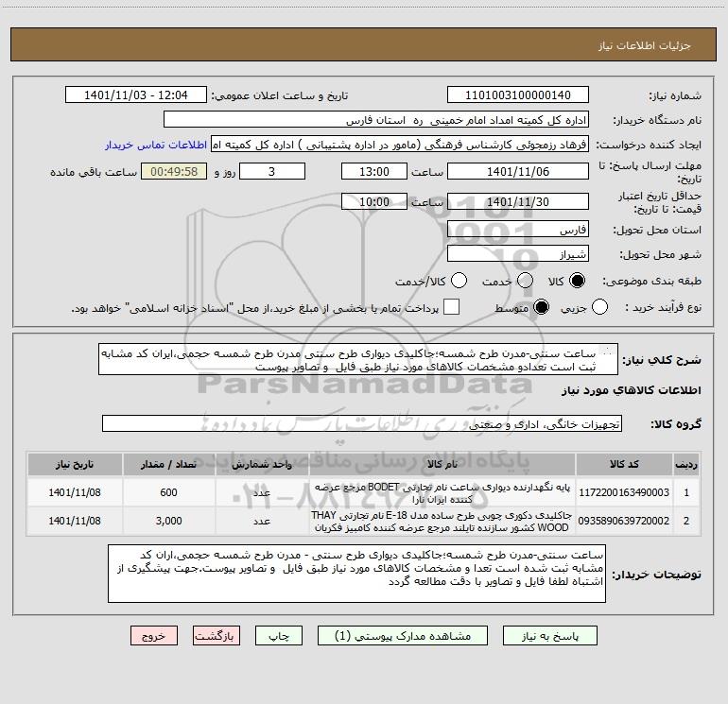Click the شماره نیاز field 1101003100000140
728x704 pixels.
(x=518, y=95)
